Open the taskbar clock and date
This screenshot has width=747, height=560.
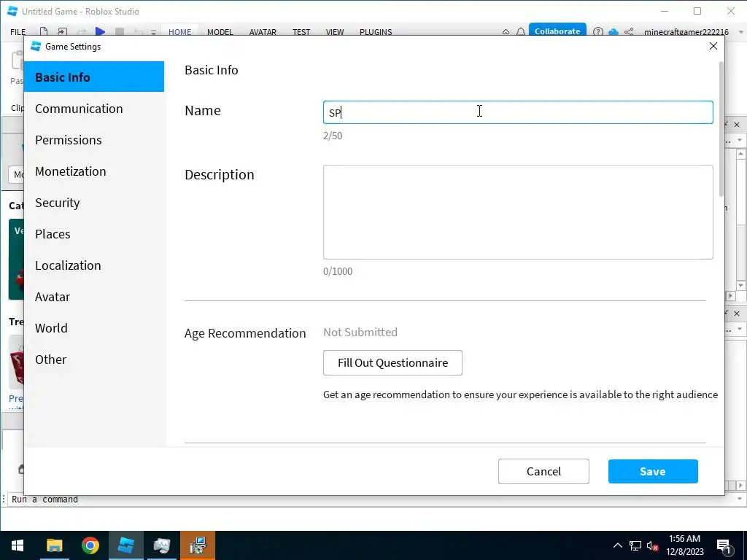(684, 545)
